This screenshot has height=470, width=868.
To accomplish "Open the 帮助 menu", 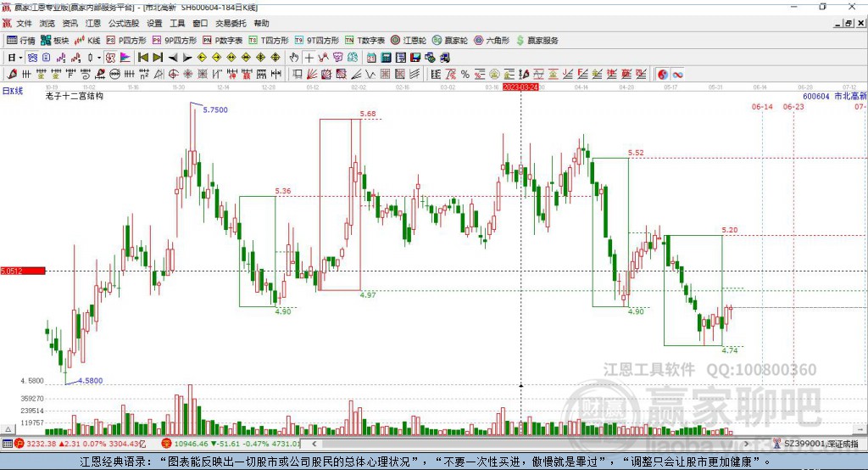I will coord(261,23).
